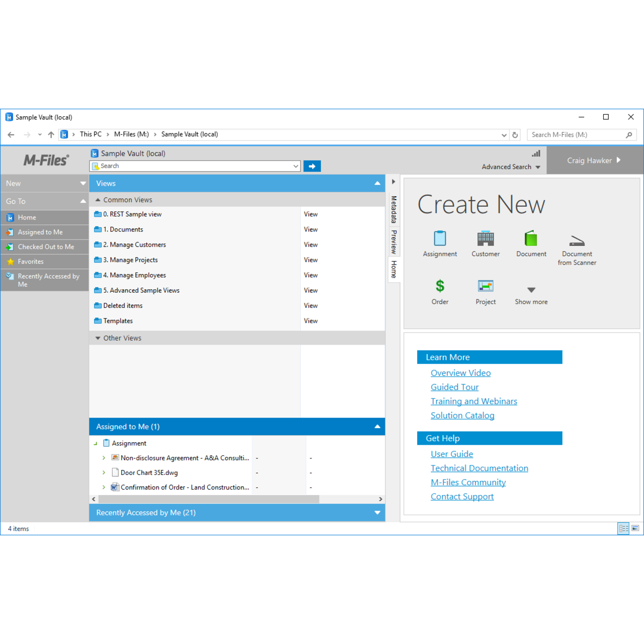Collapse the right pane arrow
Image resolution: width=644 pixels, height=644 pixels.
coord(393,182)
